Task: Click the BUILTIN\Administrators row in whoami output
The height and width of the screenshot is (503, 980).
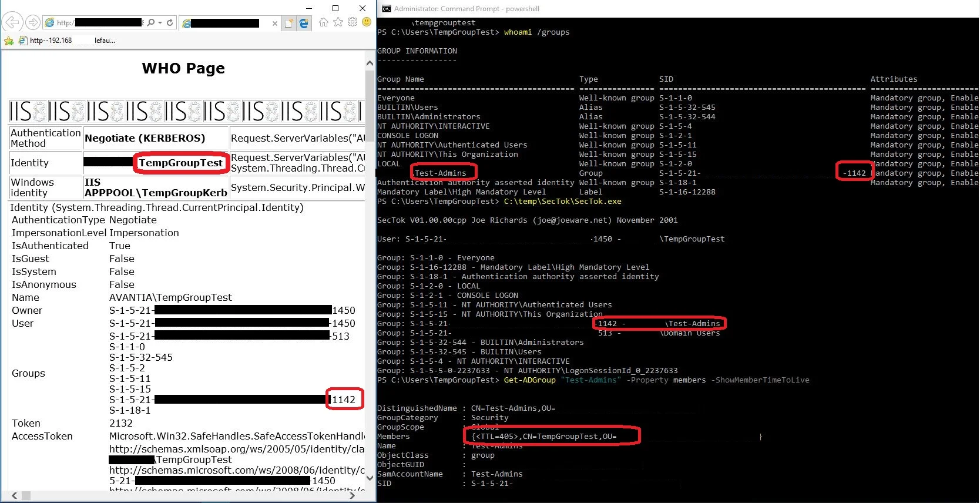Action: click(677, 117)
